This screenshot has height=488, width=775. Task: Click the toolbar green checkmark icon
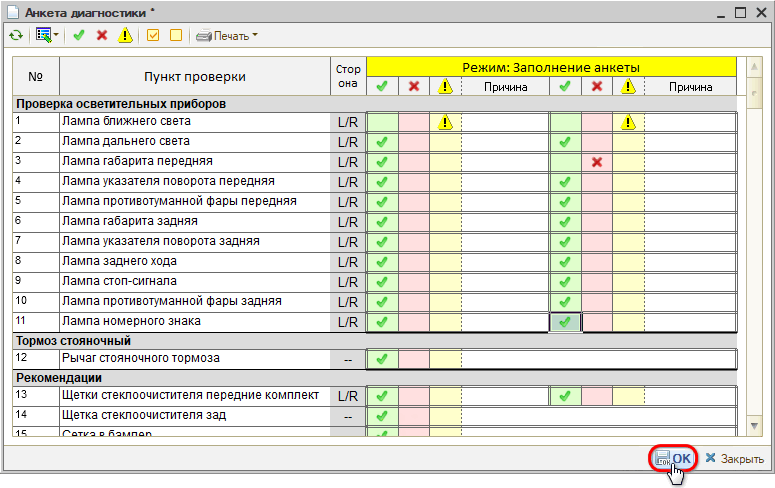click(x=79, y=35)
